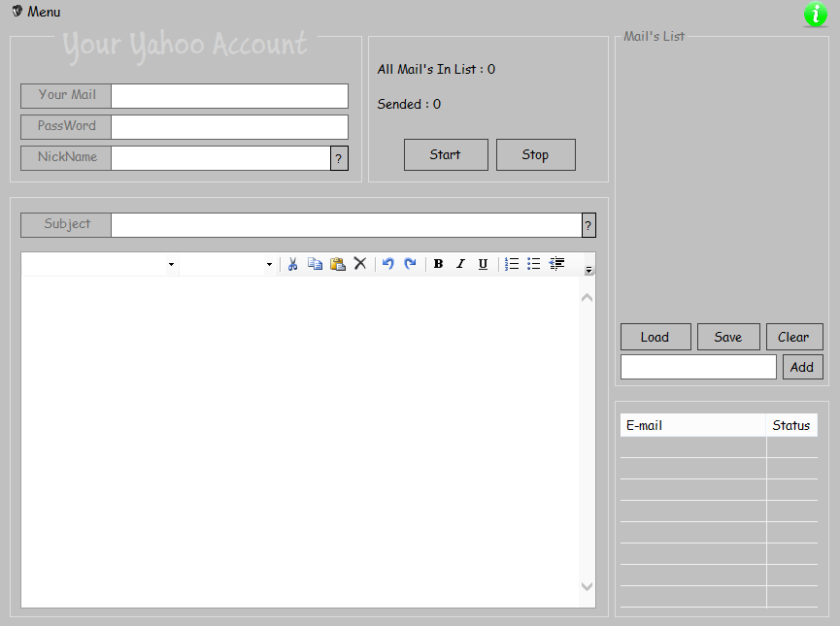
Task: Click inside the message body editor
Action: click(x=300, y=442)
